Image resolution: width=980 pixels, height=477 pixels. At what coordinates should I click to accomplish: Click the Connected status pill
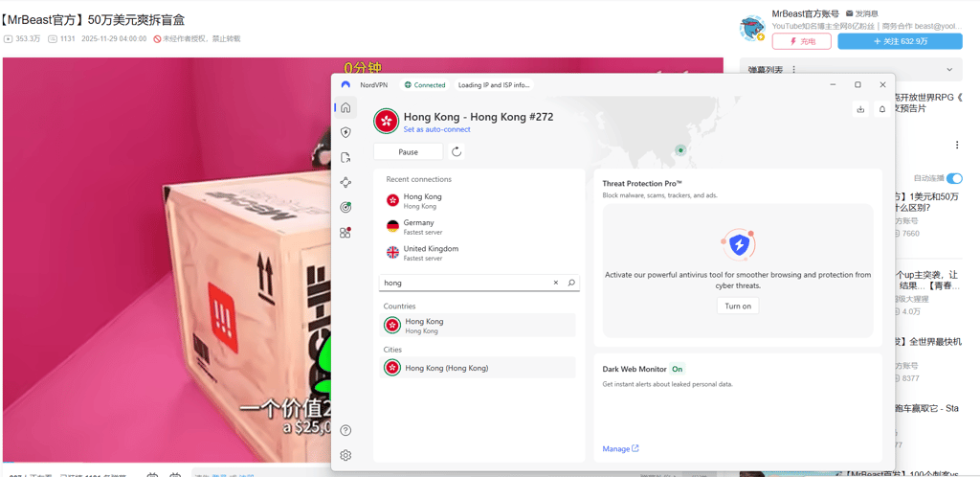426,85
